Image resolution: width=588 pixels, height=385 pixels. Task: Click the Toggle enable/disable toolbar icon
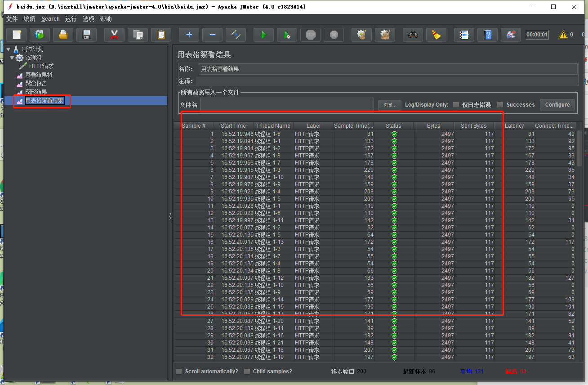236,35
